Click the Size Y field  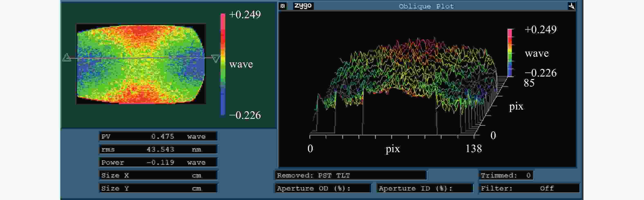pos(158,188)
